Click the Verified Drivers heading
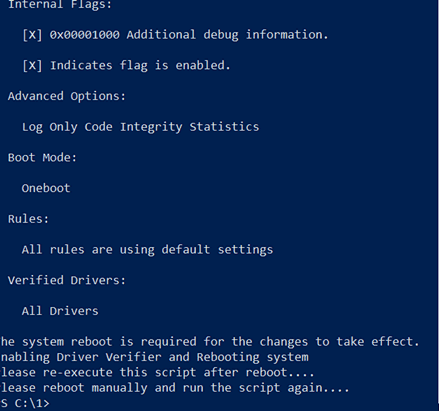 67,280
